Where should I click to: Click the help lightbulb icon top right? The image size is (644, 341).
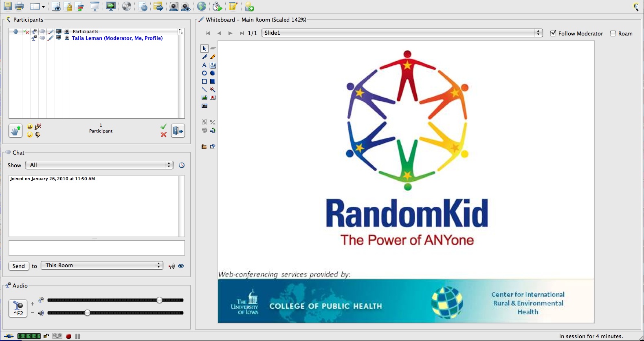click(x=636, y=7)
